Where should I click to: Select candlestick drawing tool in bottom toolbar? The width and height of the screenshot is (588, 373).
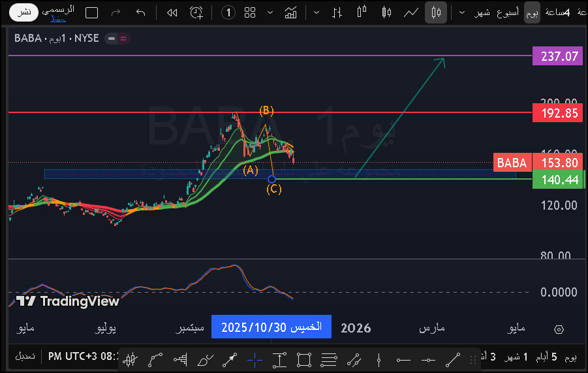130,360
